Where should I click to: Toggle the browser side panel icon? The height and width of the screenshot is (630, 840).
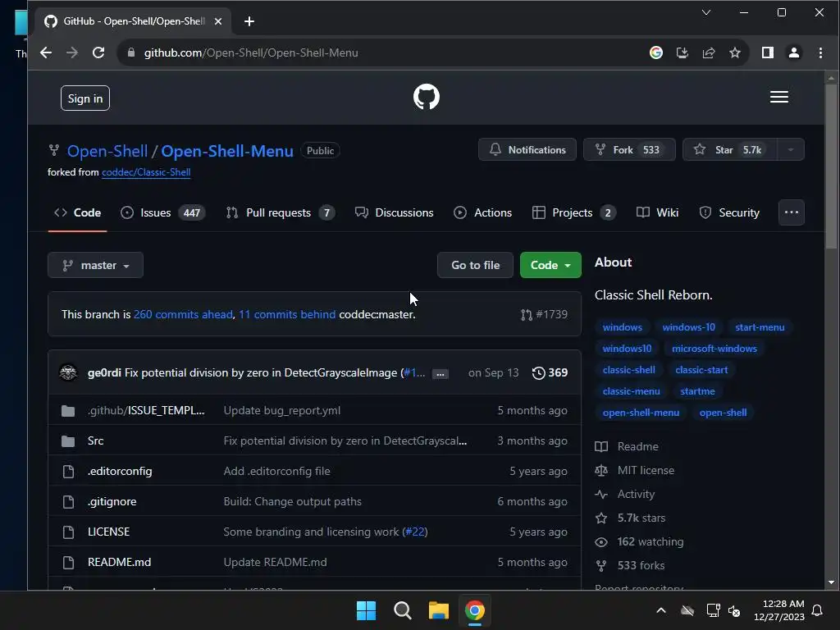[768, 52]
